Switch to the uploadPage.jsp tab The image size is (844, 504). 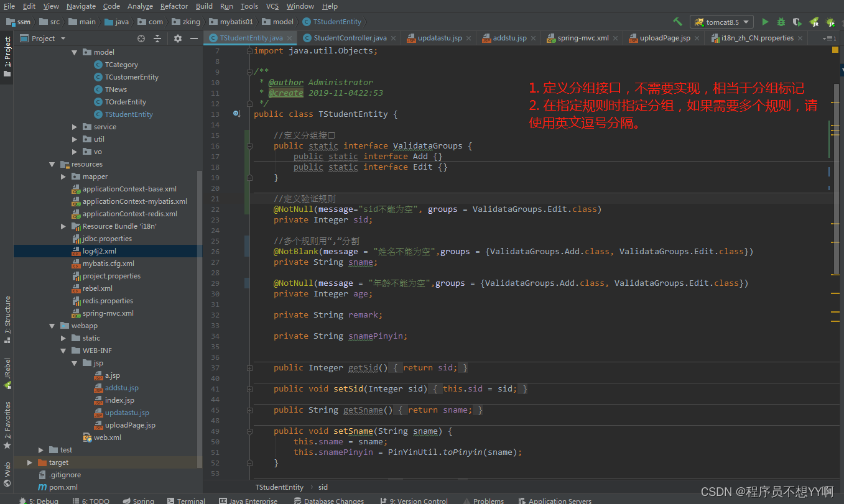[665, 38]
